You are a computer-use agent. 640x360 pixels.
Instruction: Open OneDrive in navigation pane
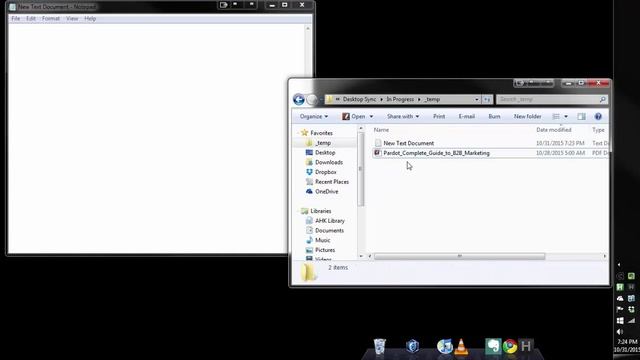point(327,191)
